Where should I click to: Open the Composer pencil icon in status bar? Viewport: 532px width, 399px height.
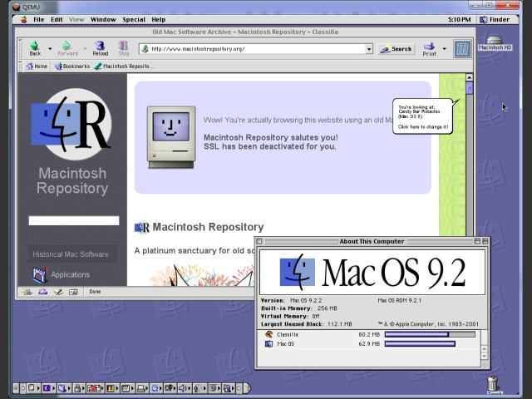(58, 292)
